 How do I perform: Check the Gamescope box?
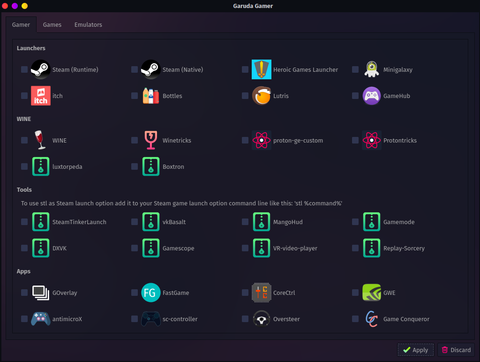pyautogui.click(x=135, y=248)
